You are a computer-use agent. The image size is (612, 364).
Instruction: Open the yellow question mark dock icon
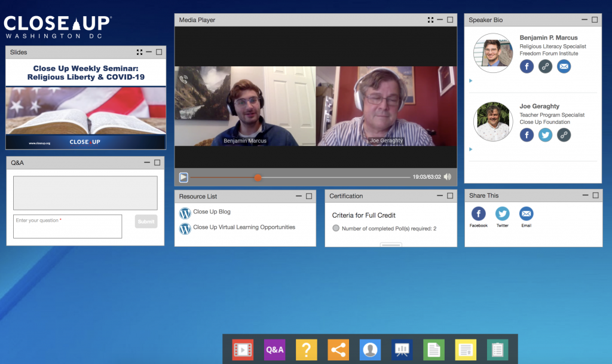pos(307,350)
